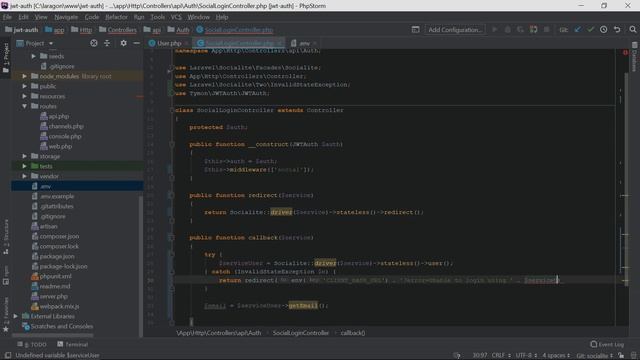Toggle the Structure side tab
Image resolution: width=640 pixels, height=360 pixels.
point(6,238)
